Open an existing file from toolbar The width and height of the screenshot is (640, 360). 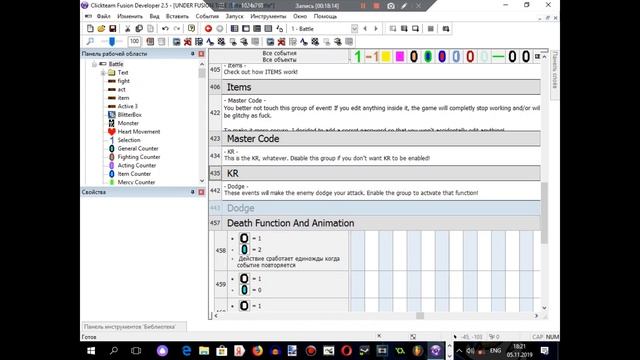coord(101,29)
